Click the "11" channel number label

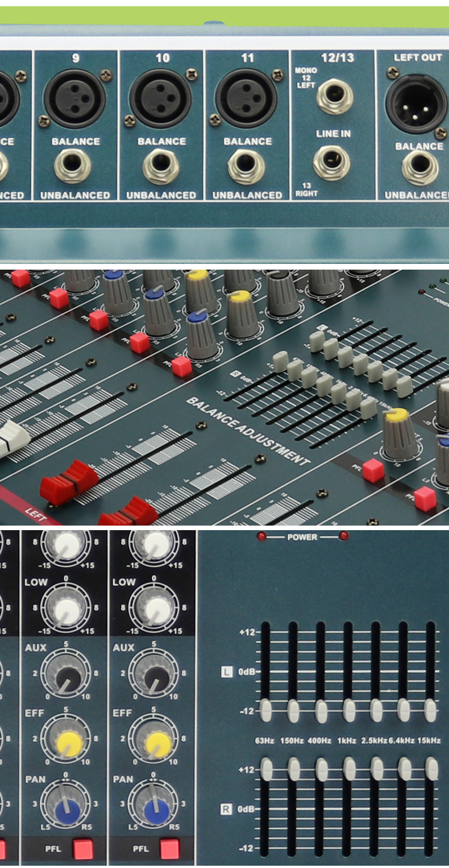pyautogui.click(x=247, y=58)
